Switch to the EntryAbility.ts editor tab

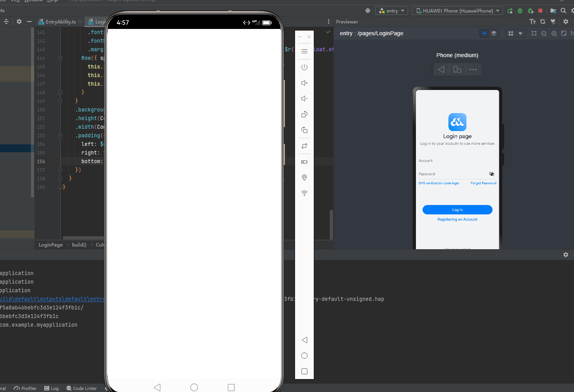click(60, 22)
